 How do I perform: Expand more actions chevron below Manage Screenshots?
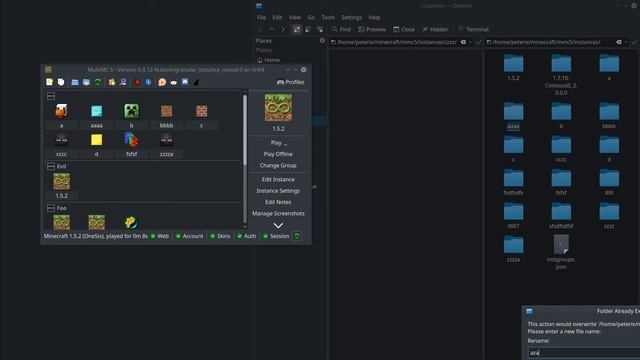[278, 225]
